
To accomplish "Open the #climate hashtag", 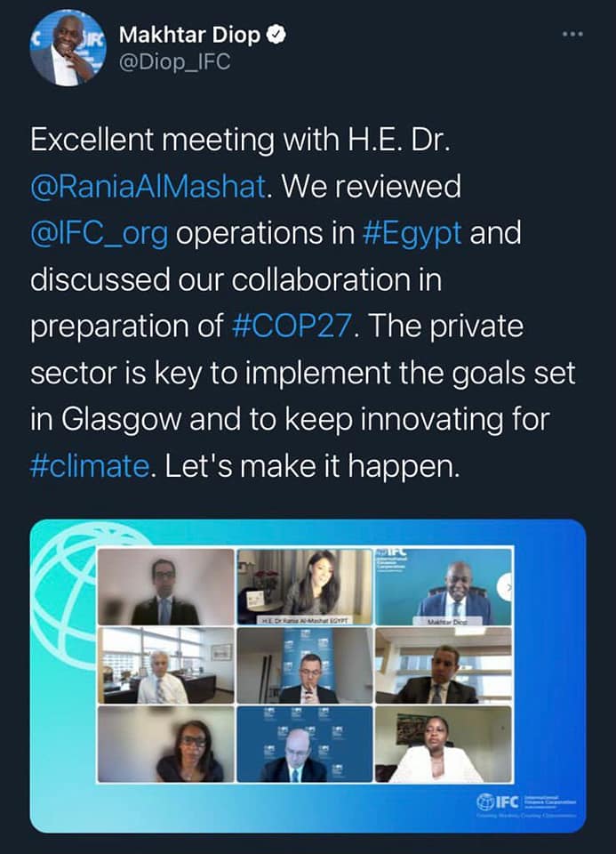I will click(x=85, y=465).
